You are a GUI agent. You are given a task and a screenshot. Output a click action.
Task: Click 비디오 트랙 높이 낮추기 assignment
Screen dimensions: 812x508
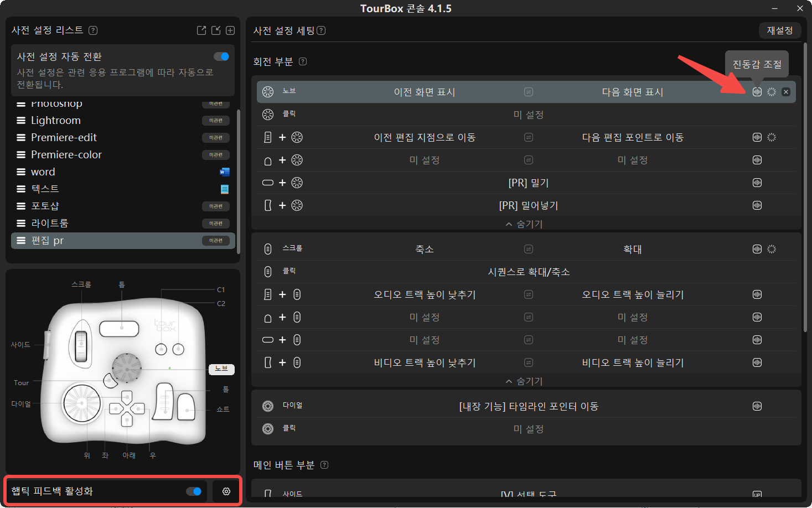point(425,362)
